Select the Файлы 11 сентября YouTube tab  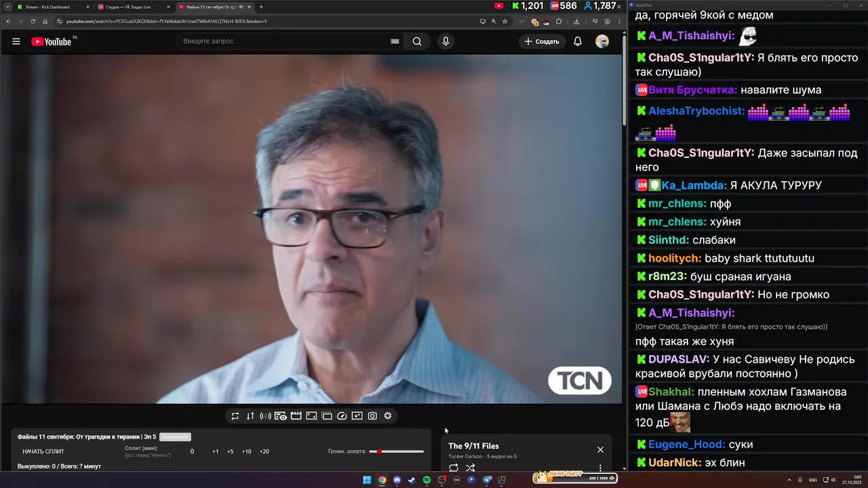214,7
